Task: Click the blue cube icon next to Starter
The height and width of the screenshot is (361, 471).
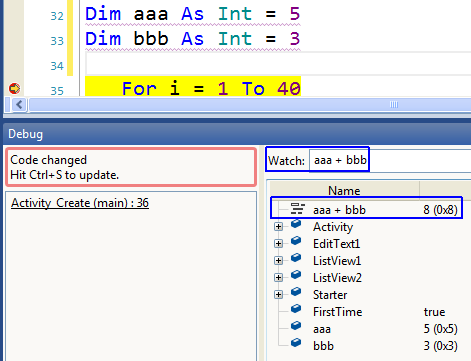Action: click(296, 292)
